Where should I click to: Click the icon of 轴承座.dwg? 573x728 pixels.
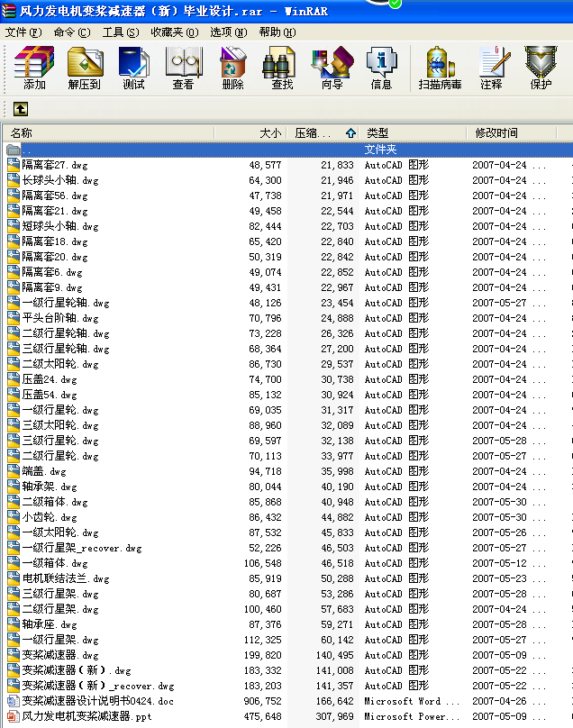14,624
